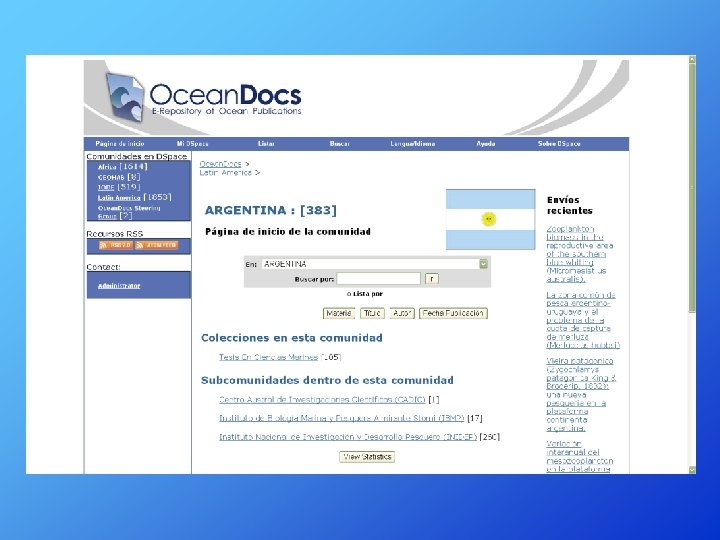
Task: Open the RSS 2.0 feed badge
Action: (116, 245)
